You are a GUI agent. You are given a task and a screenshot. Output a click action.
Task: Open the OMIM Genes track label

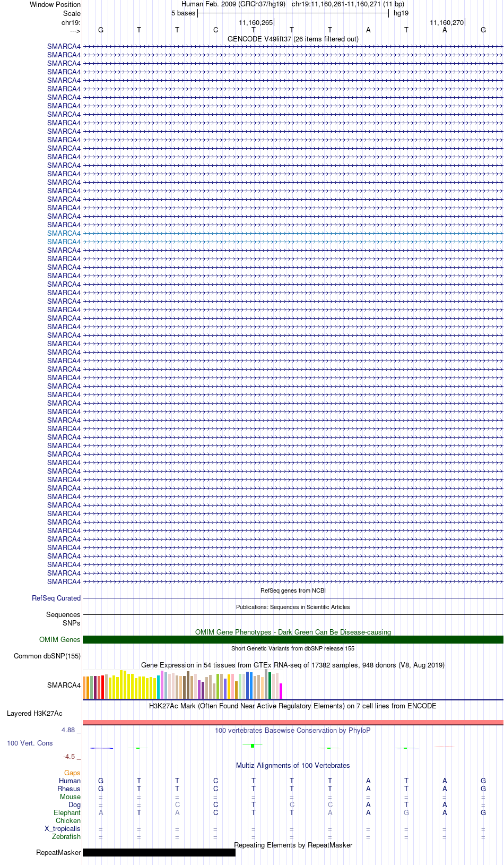pos(60,639)
